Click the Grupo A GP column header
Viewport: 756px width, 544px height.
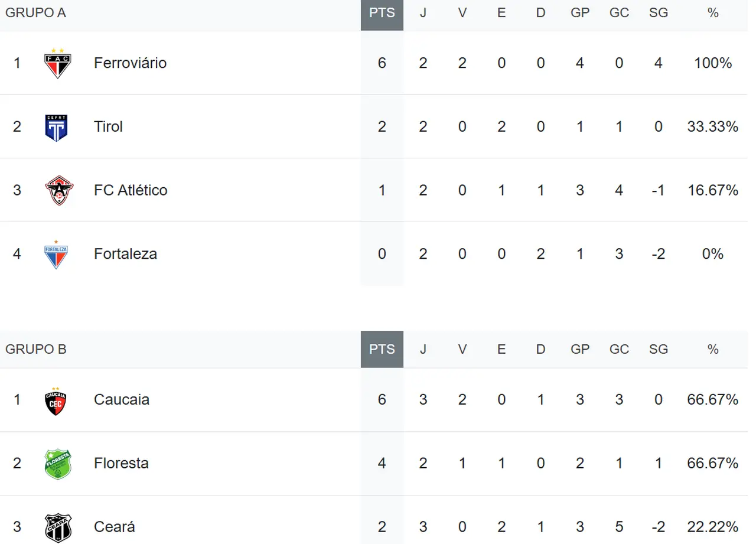click(579, 13)
